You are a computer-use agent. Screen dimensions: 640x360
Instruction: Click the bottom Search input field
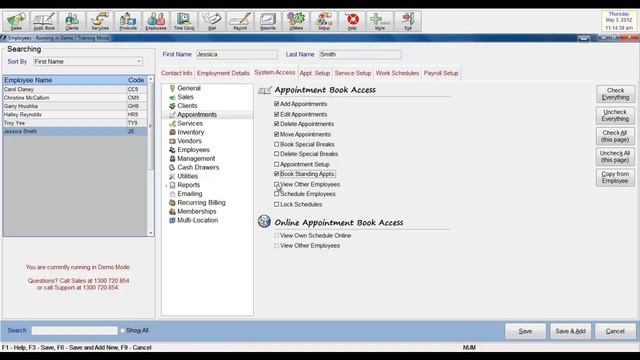pyautogui.click(x=74, y=331)
